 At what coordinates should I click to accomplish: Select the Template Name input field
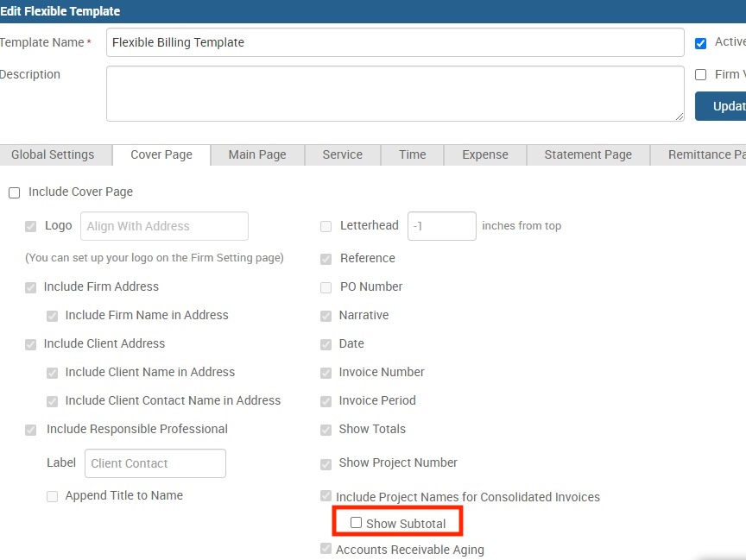tap(394, 42)
